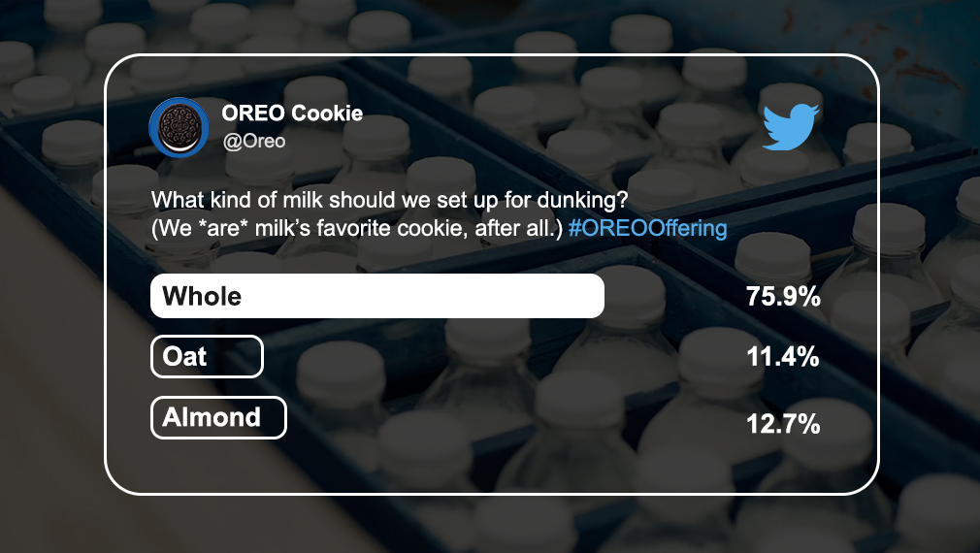
Task: Click the poll question about milk for dunking
Action: (389, 200)
